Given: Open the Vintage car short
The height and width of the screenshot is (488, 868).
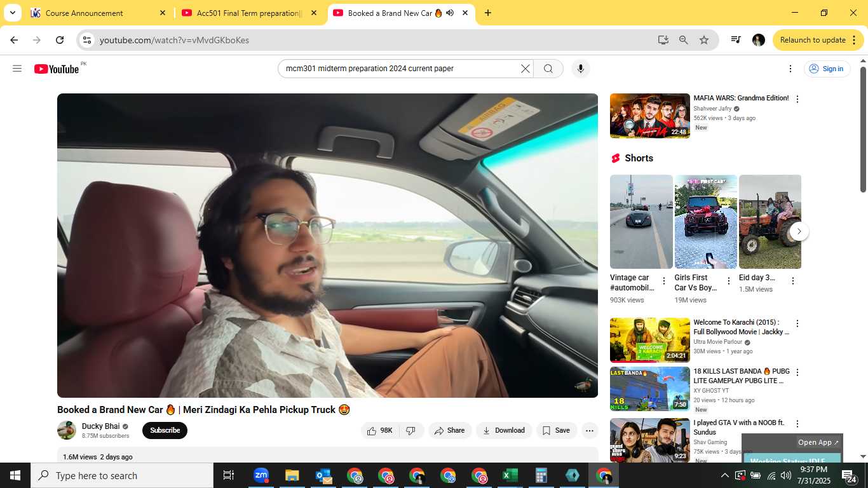Looking at the screenshot, I should point(641,222).
